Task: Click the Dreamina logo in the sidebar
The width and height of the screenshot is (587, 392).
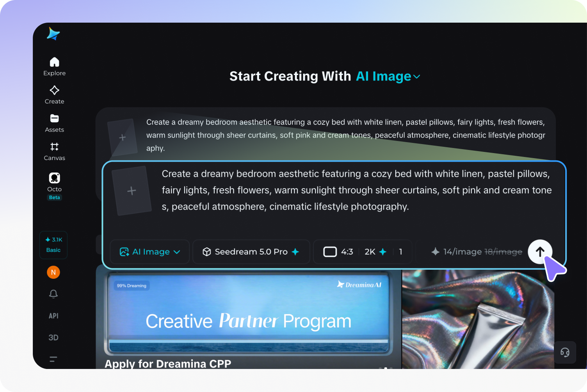Action: pyautogui.click(x=53, y=34)
